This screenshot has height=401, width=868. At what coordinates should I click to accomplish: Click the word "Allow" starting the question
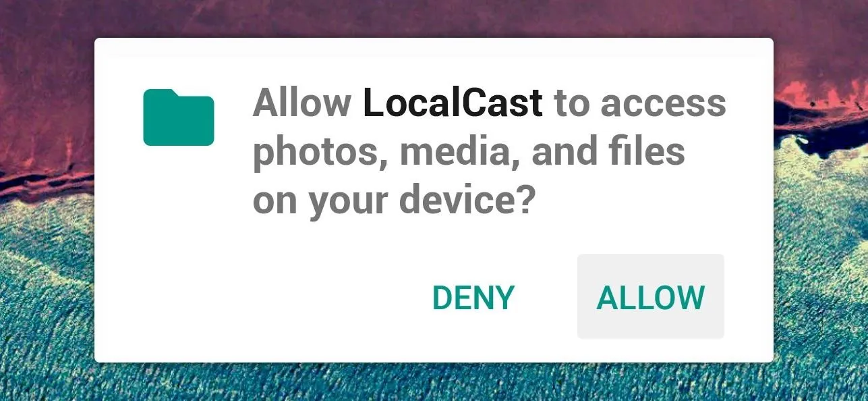[302, 103]
